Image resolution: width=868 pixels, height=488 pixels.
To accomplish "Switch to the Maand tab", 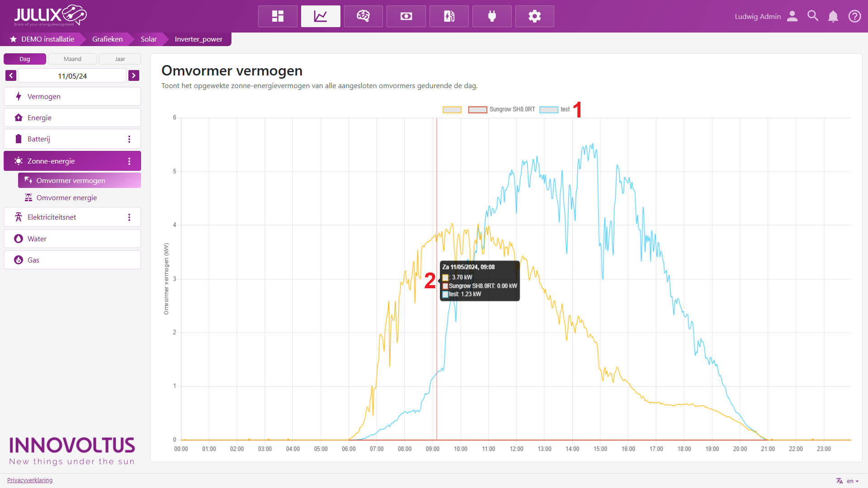I will [72, 59].
